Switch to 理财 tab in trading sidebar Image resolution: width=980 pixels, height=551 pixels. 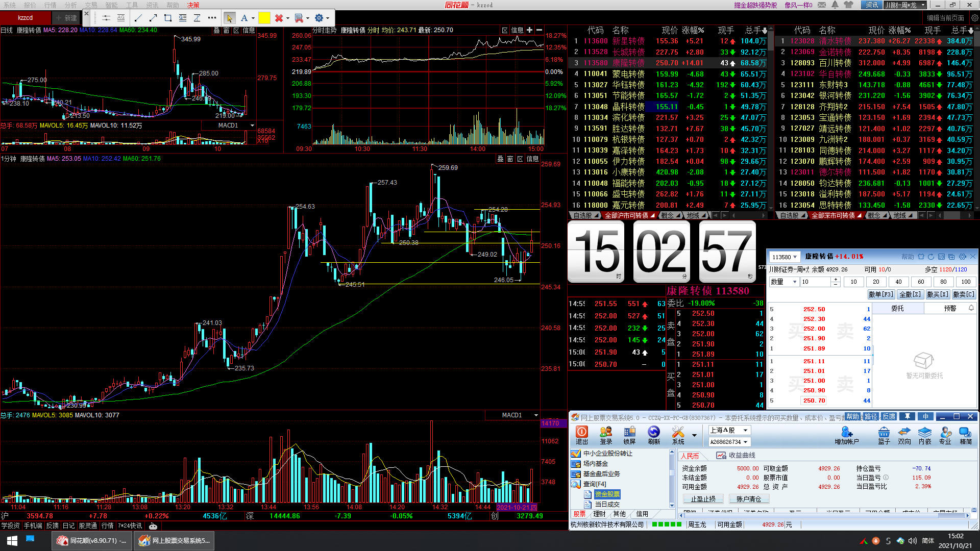[599, 514]
